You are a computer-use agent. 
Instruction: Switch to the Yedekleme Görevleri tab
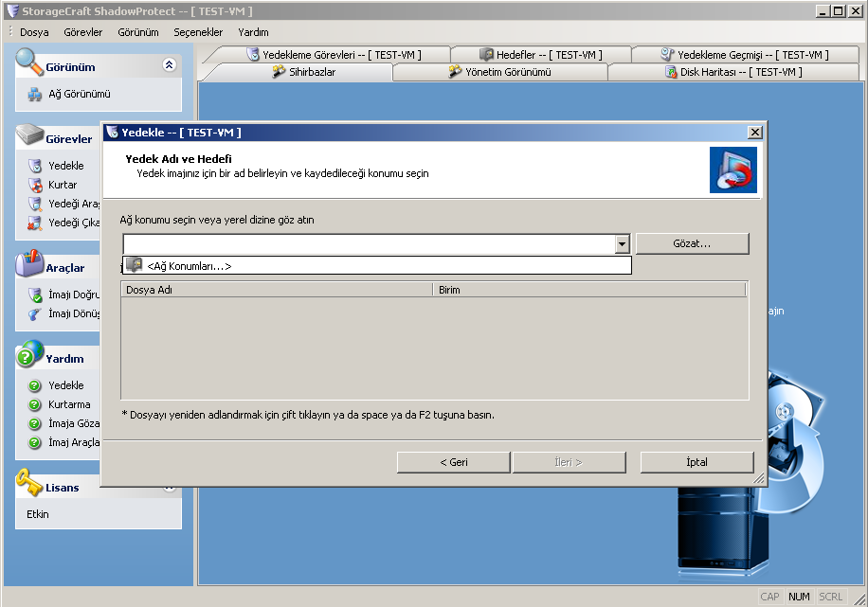(334, 55)
